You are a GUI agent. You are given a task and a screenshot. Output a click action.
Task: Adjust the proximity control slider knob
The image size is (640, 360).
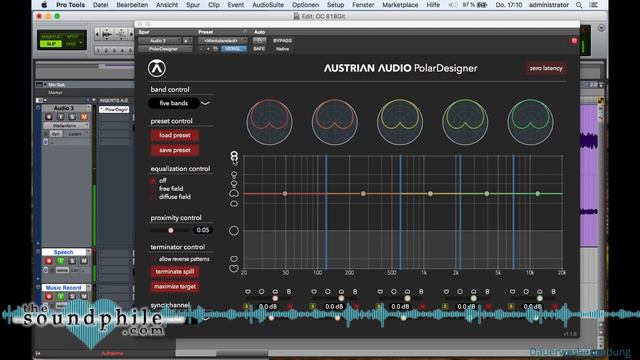171,230
